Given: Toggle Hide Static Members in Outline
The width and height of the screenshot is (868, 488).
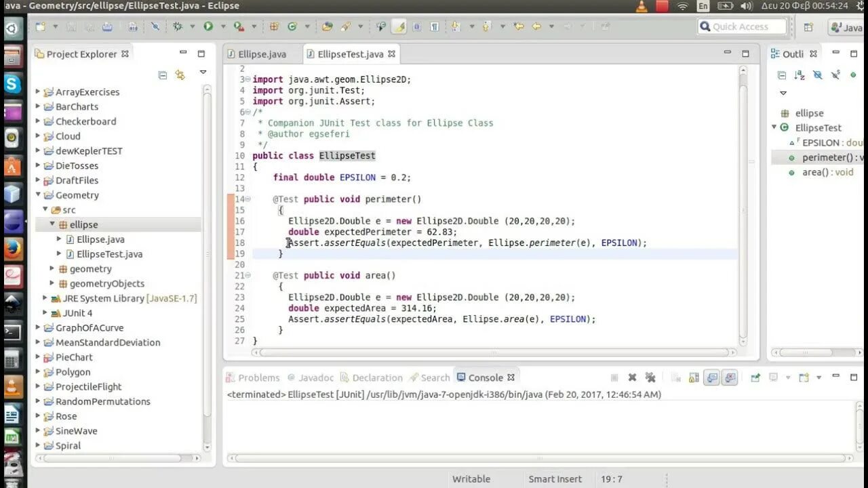Looking at the screenshot, I should pos(835,75).
